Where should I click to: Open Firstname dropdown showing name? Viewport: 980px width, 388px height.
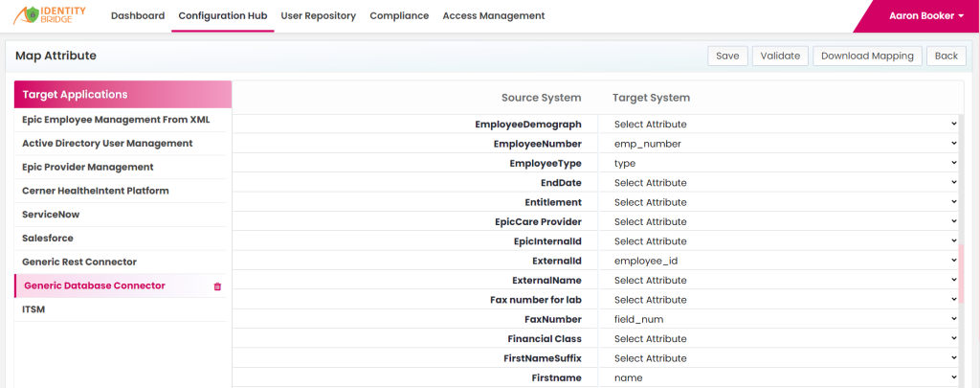pos(781,377)
